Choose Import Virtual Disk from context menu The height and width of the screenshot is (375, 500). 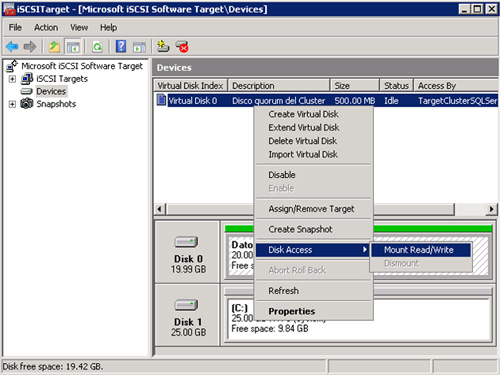pos(314,154)
